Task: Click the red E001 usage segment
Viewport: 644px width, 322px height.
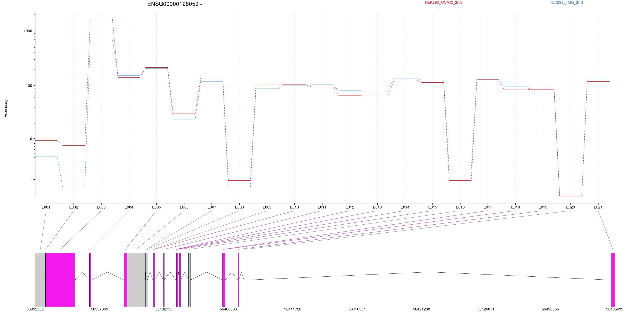Action: pyautogui.click(x=46, y=141)
